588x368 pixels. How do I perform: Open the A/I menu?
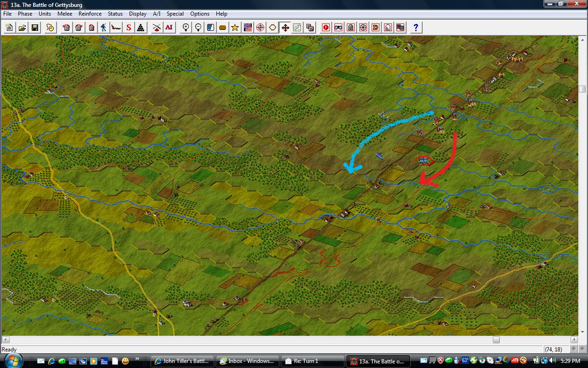pyautogui.click(x=157, y=14)
